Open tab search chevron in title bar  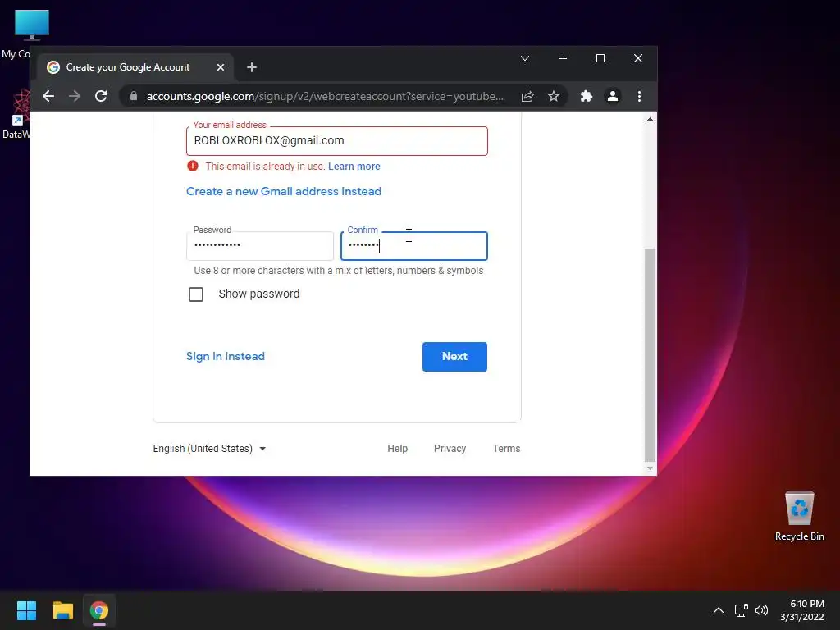click(x=525, y=58)
